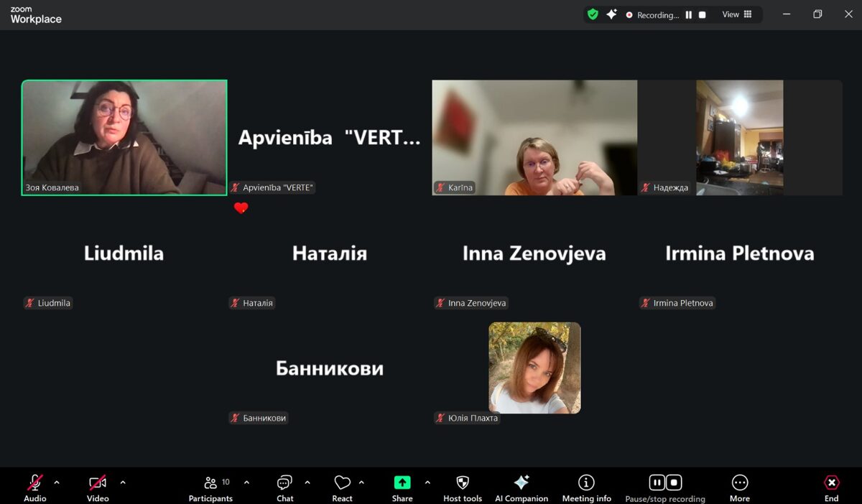Expand video options arrow next to Video

tap(123, 482)
